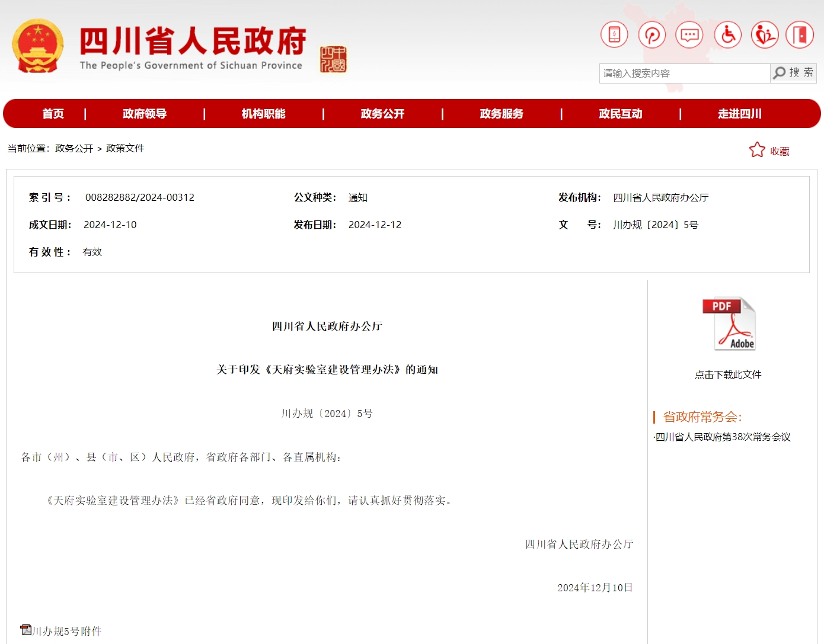
Task: Open the 走进四川 menu item
Action: click(x=740, y=114)
